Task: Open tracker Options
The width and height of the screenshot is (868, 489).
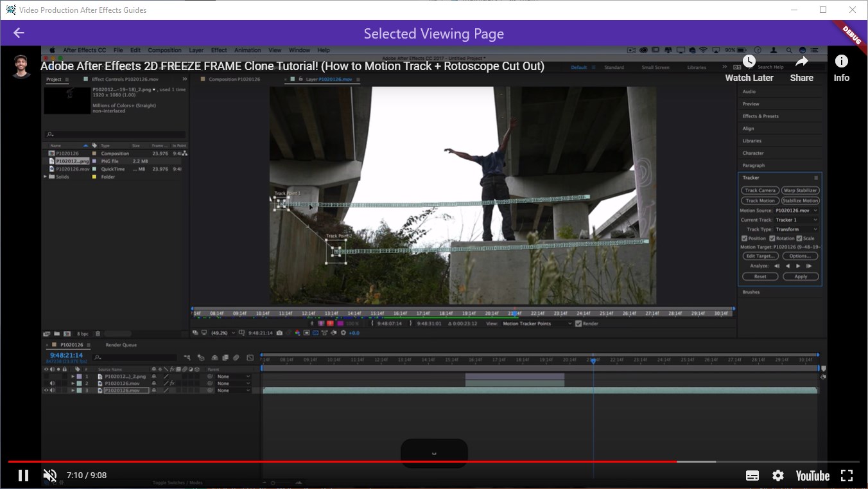Action: [800, 256]
